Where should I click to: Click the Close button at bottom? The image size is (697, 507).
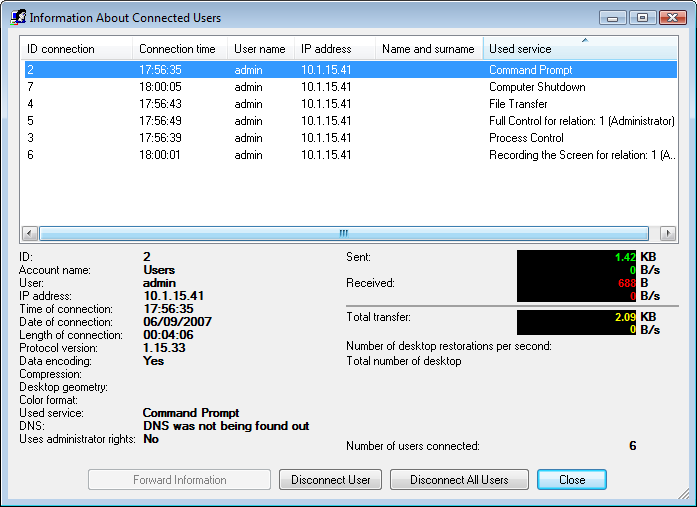(572, 480)
